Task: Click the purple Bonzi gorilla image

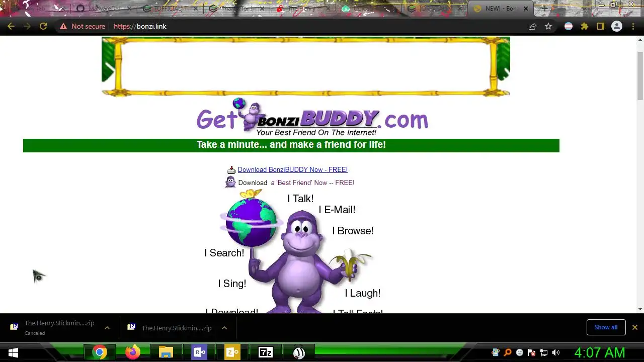Action: tap(301, 261)
